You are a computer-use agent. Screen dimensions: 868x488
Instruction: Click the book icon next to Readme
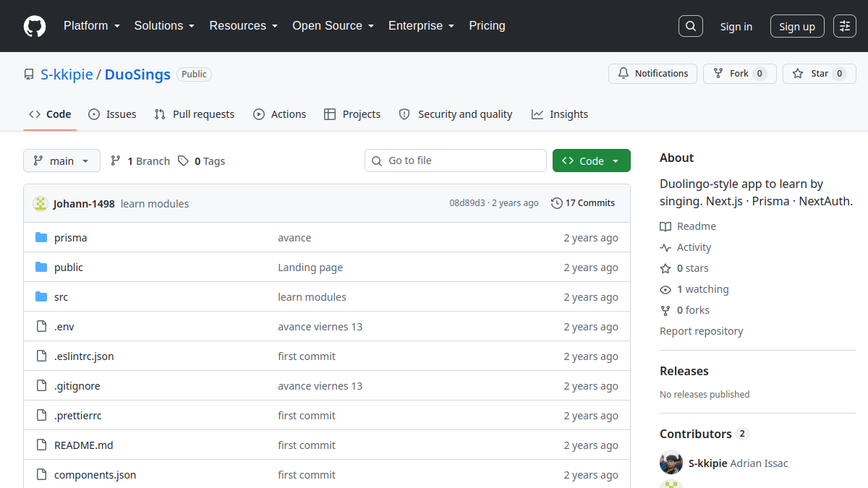click(665, 226)
